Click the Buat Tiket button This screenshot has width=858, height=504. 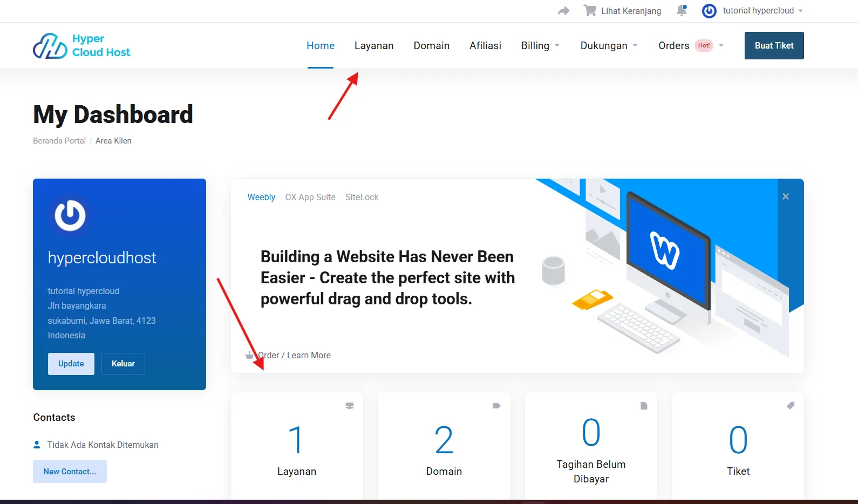pyautogui.click(x=774, y=46)
